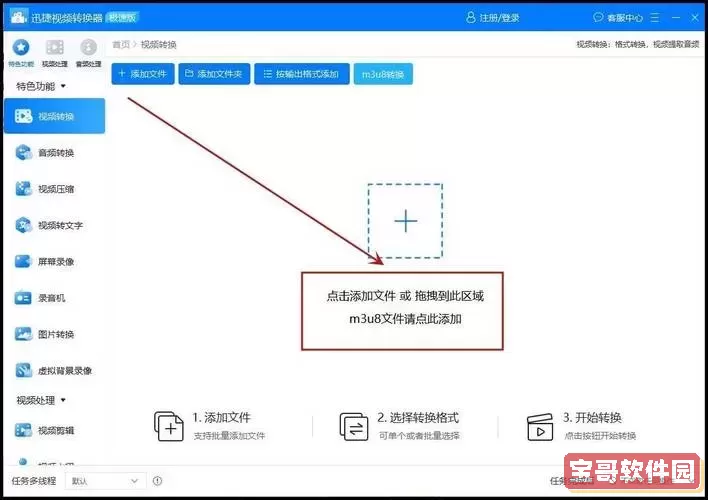Select 视频转换 in the sidebar
The height and width of the screenshot is (500, 708).
coord(54,116)
